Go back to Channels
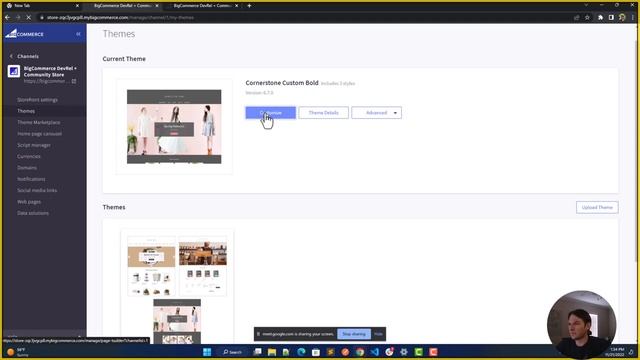This screenshot has width=640, height=360. (24, 56)
